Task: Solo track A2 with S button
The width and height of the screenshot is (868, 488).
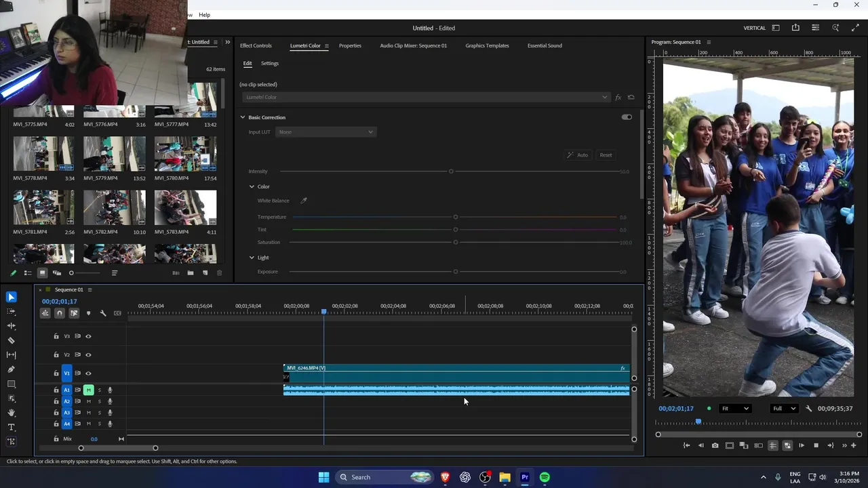Action: tap(99, 401)
